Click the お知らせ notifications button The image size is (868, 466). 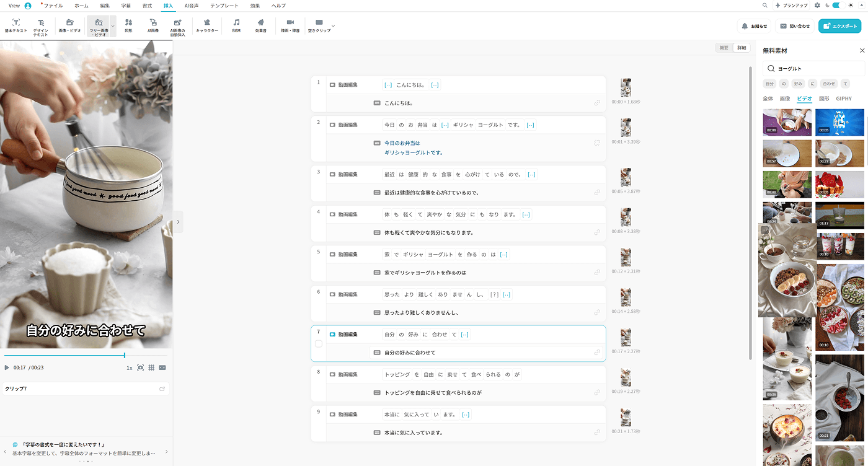755,26
